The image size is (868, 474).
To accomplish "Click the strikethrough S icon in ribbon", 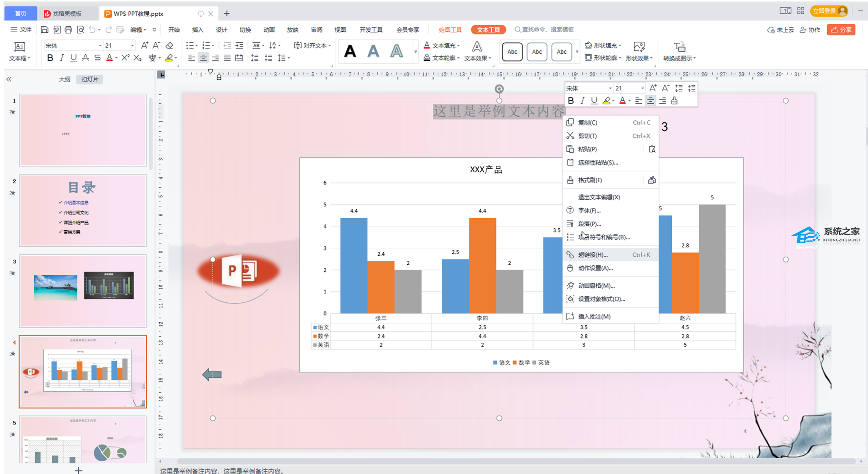I will pos(97,58).
